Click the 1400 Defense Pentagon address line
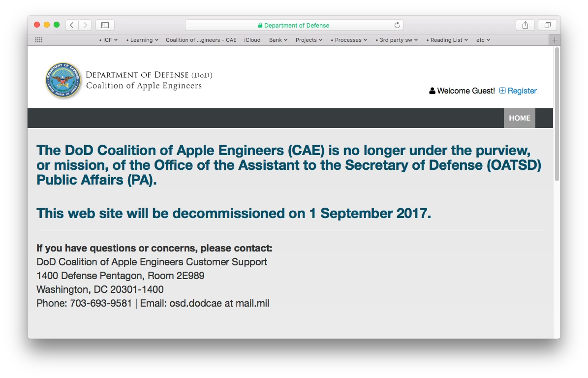This screenshot has width=588, height=378. pos(121,276)
